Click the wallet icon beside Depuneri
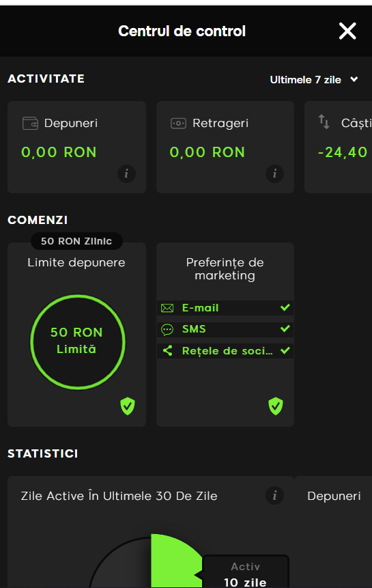The height and width of the screenshot is (588, 372). click(30, 124)
